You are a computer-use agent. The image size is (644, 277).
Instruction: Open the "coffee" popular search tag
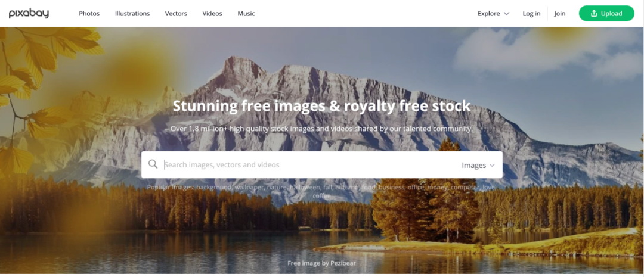click(x=321, y=196)
